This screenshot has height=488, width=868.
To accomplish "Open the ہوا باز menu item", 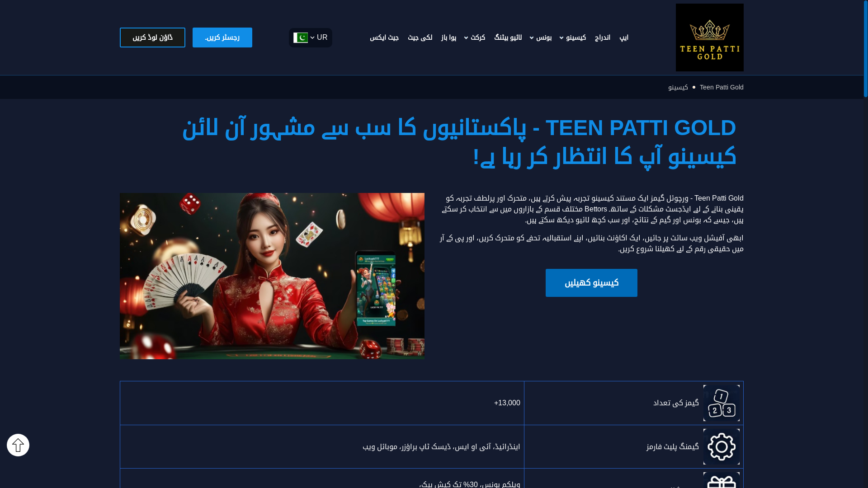I will (449, 38).
